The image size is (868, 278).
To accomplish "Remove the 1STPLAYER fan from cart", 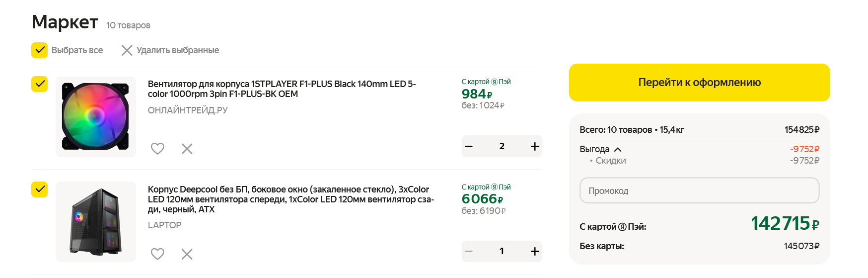I will (x=187, y=149).
